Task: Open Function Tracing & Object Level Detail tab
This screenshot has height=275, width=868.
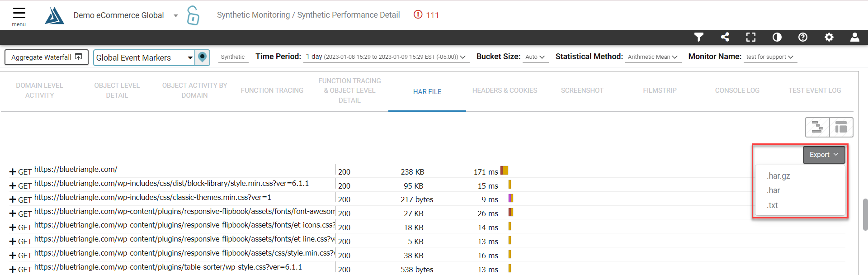Action: point(349,90)
